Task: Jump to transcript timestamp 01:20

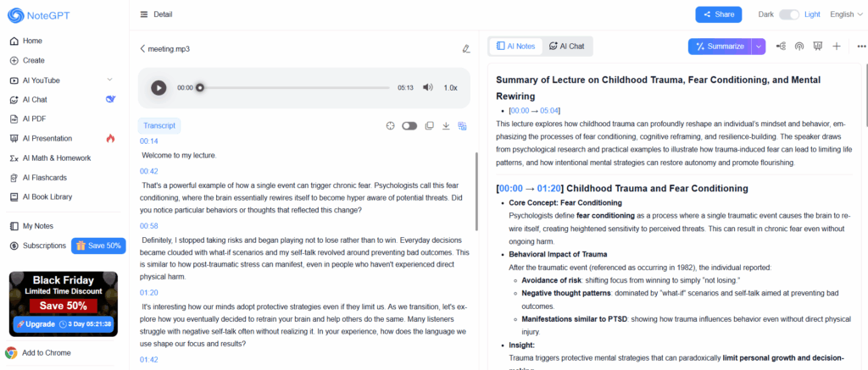Action: click(149, 293)
